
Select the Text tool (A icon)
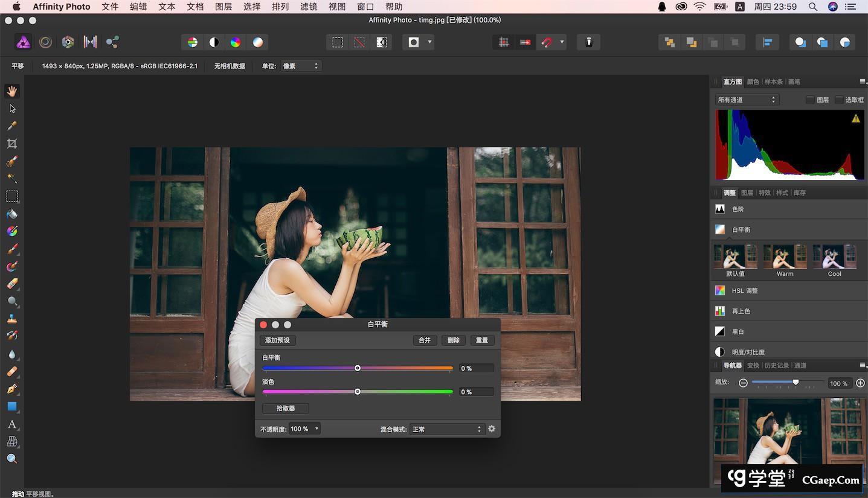click(x=12, y=424)
